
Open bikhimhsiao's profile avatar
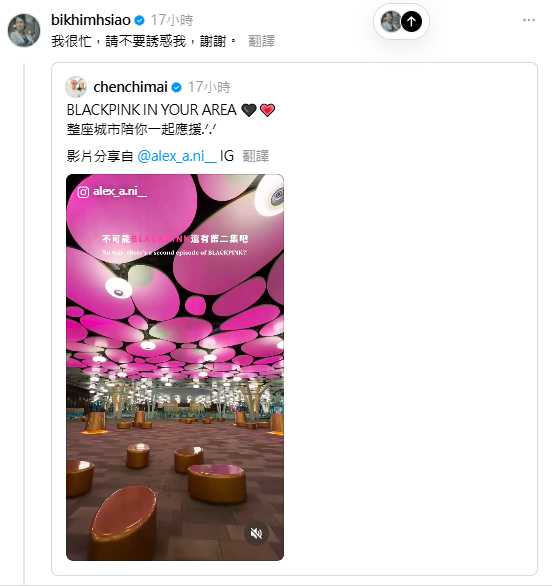pyautogui.click(x=24, y=31)
